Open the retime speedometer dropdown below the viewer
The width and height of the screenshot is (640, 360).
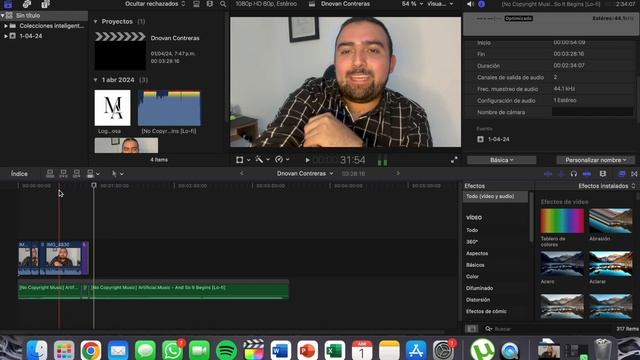[x=282, y=160]
